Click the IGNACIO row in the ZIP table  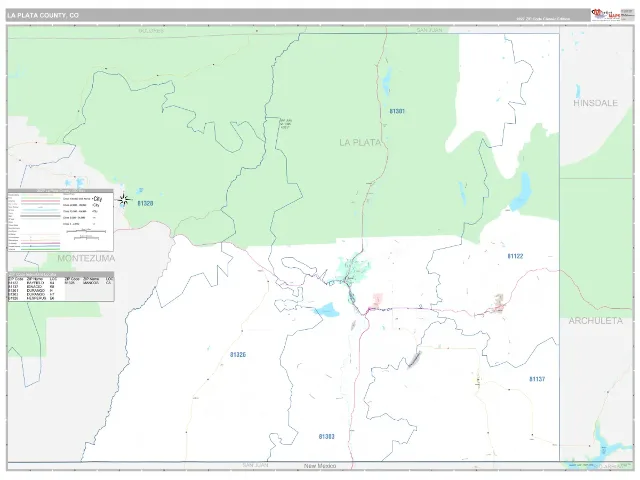33,287
